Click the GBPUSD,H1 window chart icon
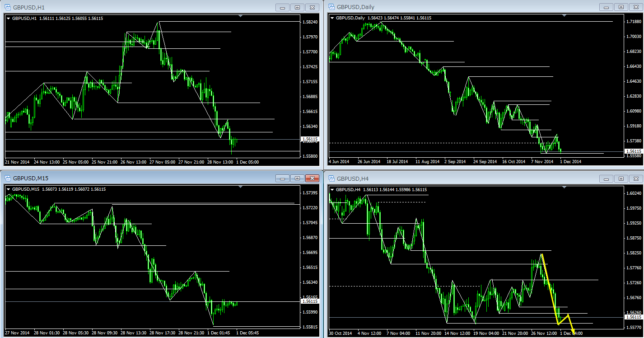The width and height of the screenshot is (644, 338). pyautogui.click(x=6, y=7)
